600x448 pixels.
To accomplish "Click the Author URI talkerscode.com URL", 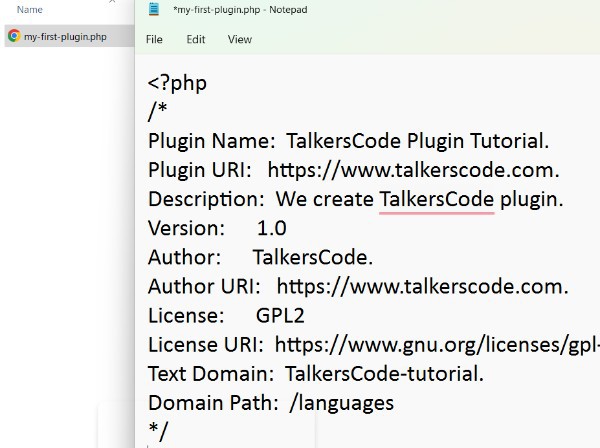I will [x=422, y=286].
